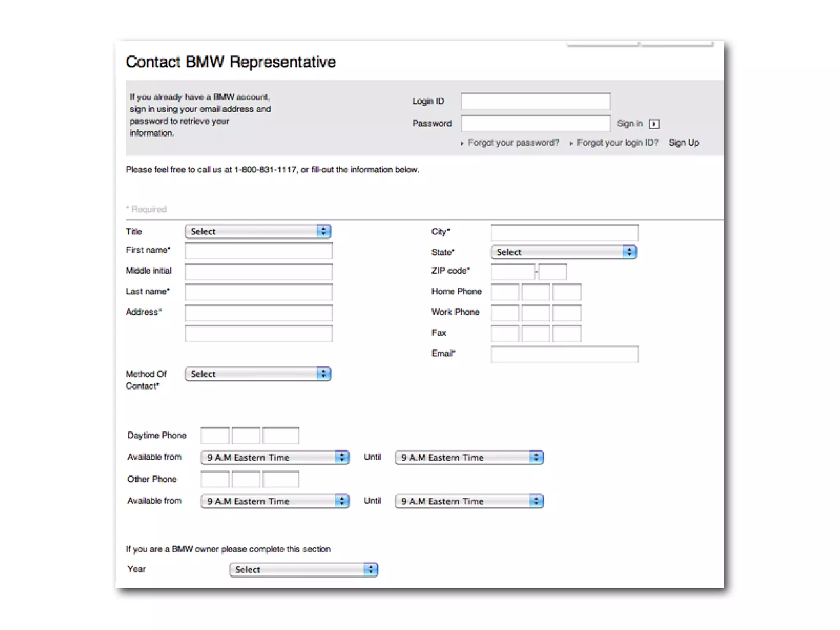Click the Last name input field
The width and height of the screenshot is (840, 630).
point(258,292)
